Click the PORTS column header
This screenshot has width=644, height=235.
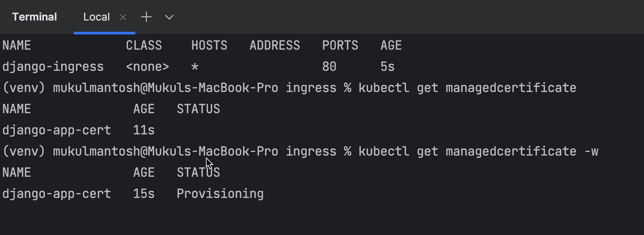[x=340, y=46]
